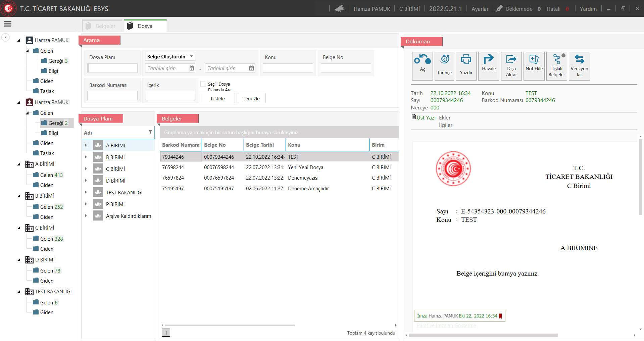Open document Tarihçe history

[444, 66]
